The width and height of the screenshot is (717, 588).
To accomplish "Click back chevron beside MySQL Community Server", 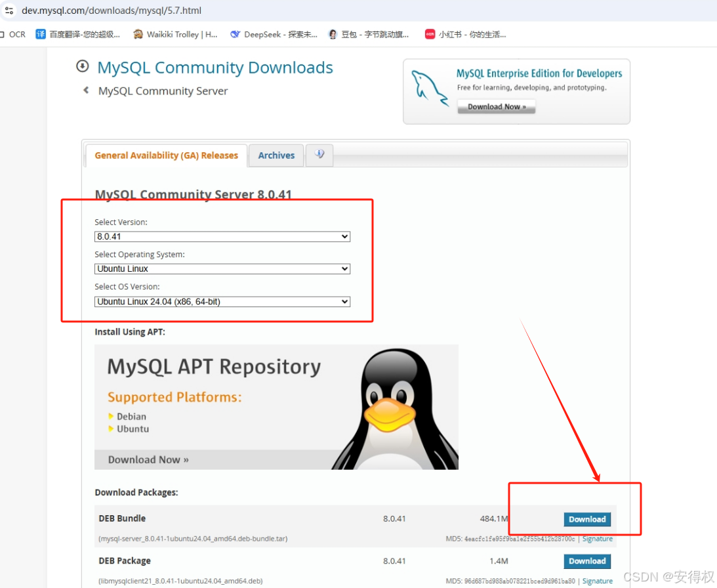I will coord(86,90).
